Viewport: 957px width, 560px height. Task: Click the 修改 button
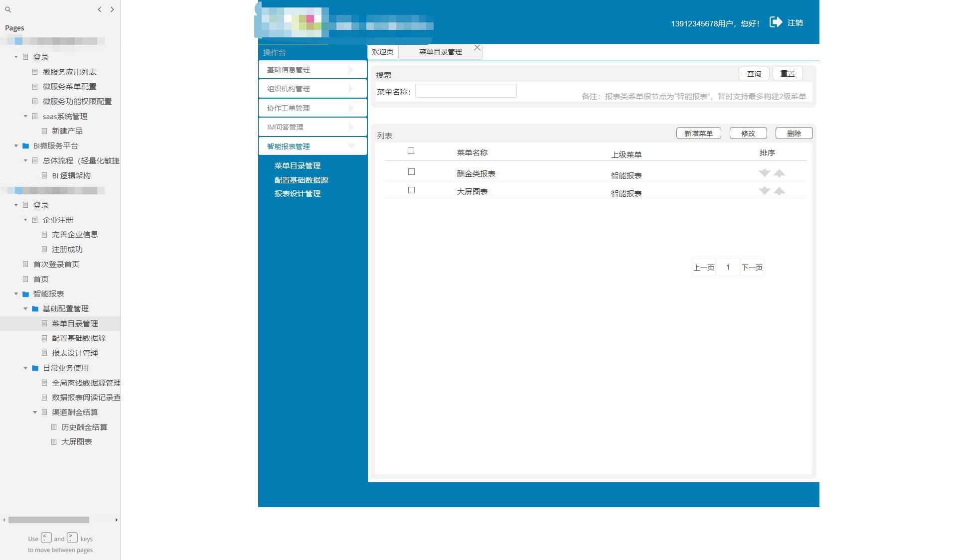(x=748, y=134)
